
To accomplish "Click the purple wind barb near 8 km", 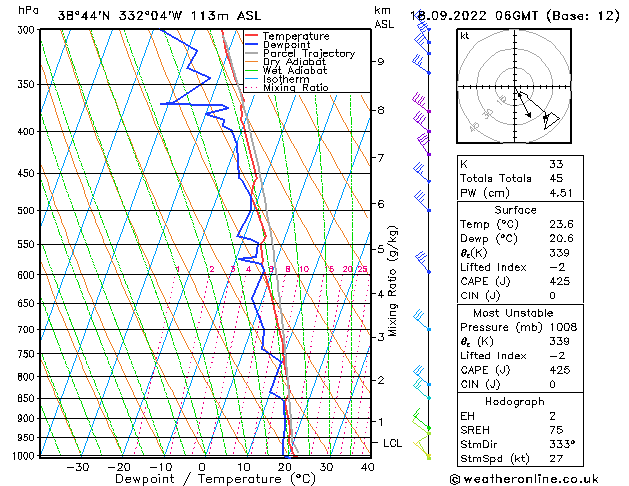I will (x=421, y=103).
